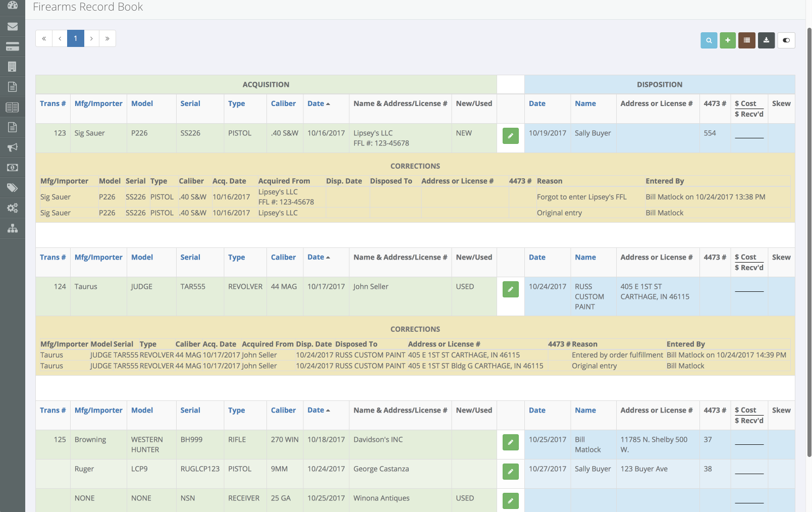Image resolution: width=812 pixels, height=512 pixels.
Task: Sort by disposition Name above RUSS CUSTOM PAINT
Action: [x=585, y=257]
